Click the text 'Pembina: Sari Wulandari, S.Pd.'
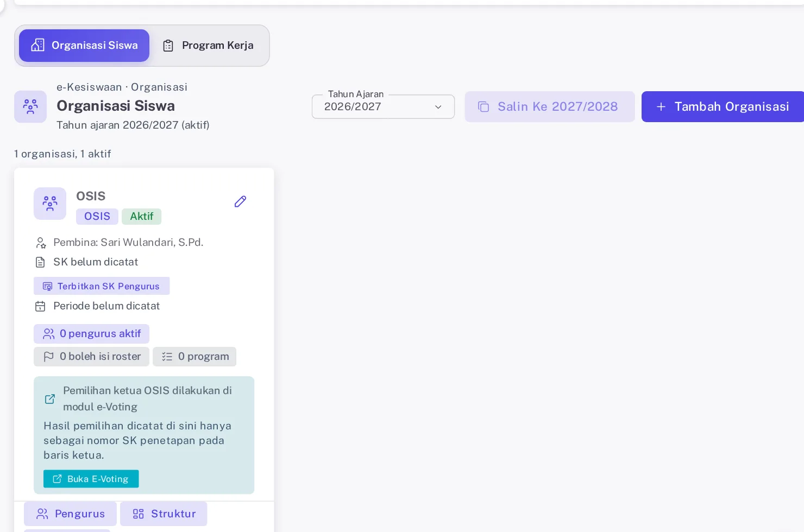 point(128,242)
